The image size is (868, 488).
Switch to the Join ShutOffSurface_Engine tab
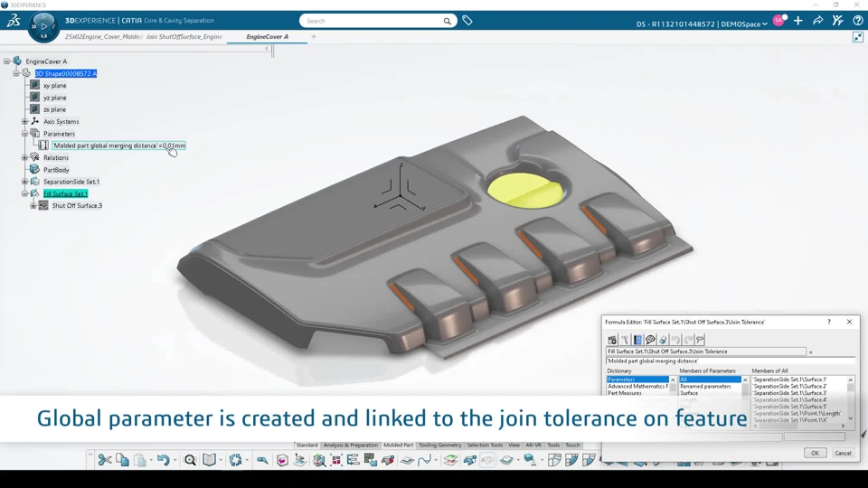pos(184,36)
